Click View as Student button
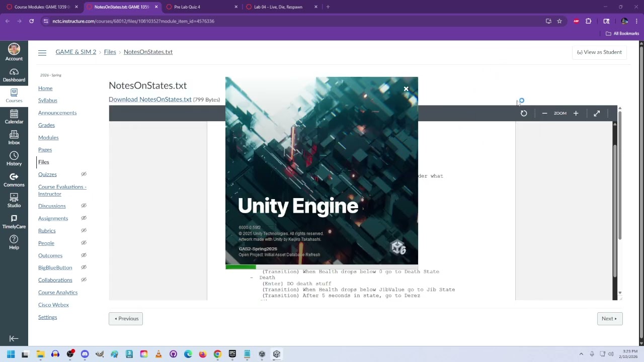The width and height of the screenshot is (644, 362). [599, 52]
